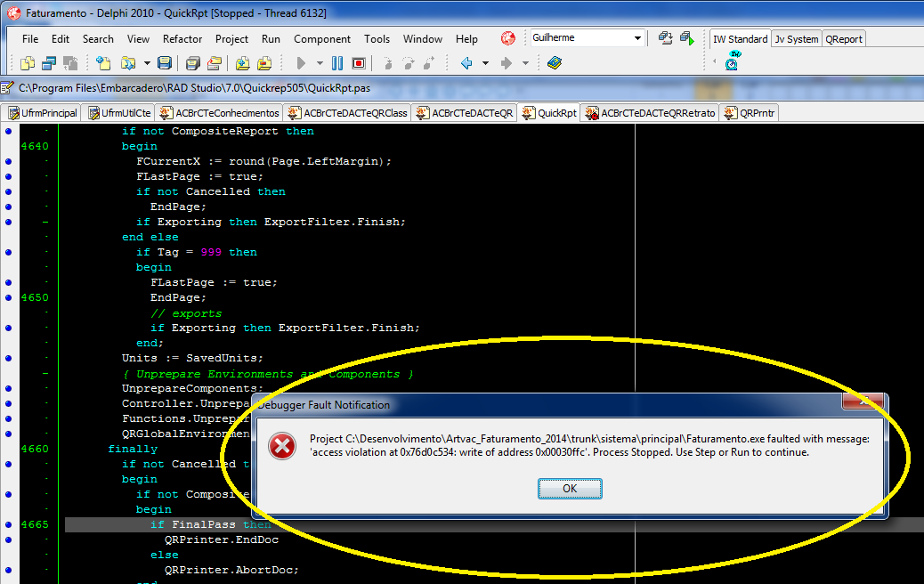Toggle breakpoint on Units := SavedUnits line
The image size is (924, 584).
click(8, 358)
